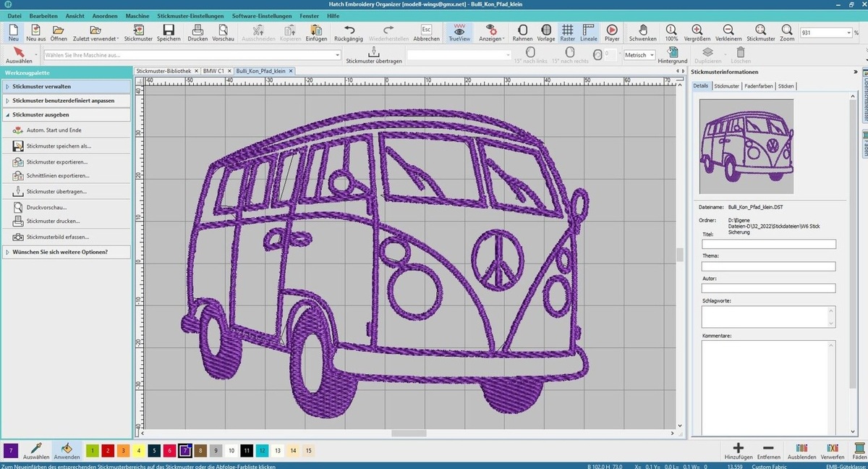Pick yellow color swatch 4
This screenshot has height=469, width=868.
click(x=139, y=450)
